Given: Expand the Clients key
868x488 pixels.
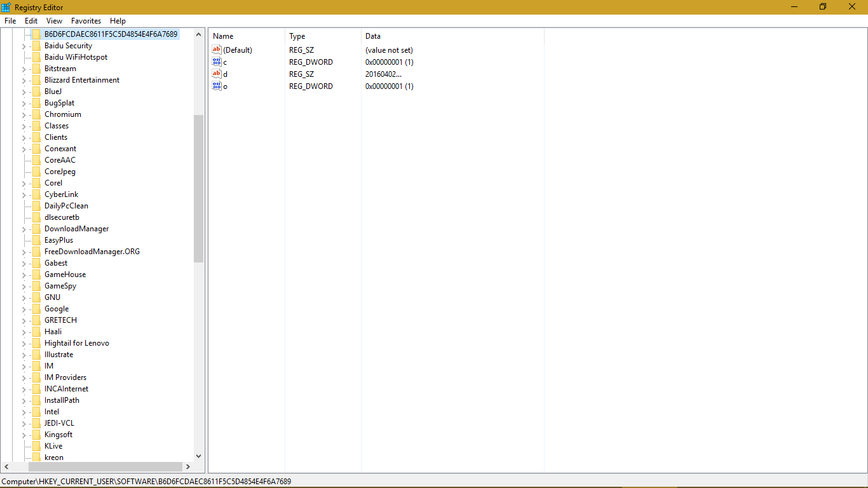Looking at the screenshot, I should point(22,137).
